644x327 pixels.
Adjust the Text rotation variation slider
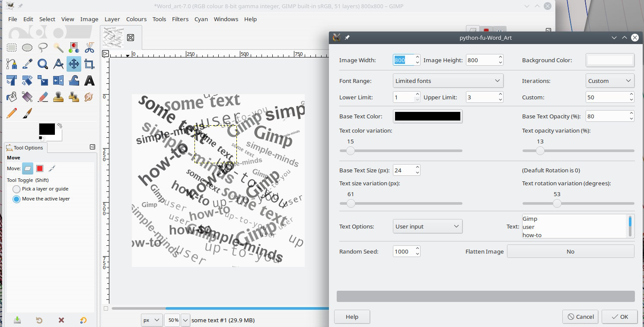tap(578, 203)
